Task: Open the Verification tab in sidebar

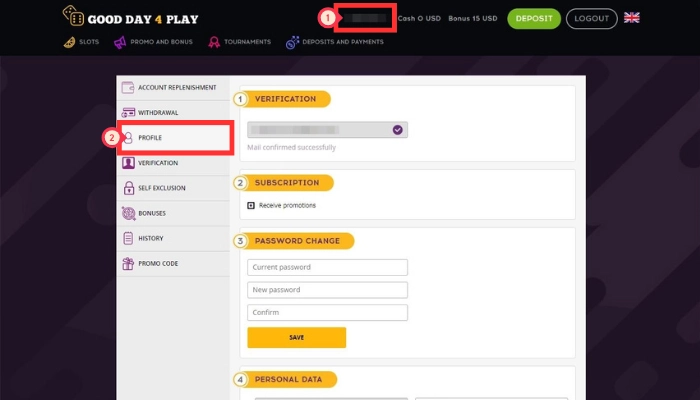Action: coord(158,163)
